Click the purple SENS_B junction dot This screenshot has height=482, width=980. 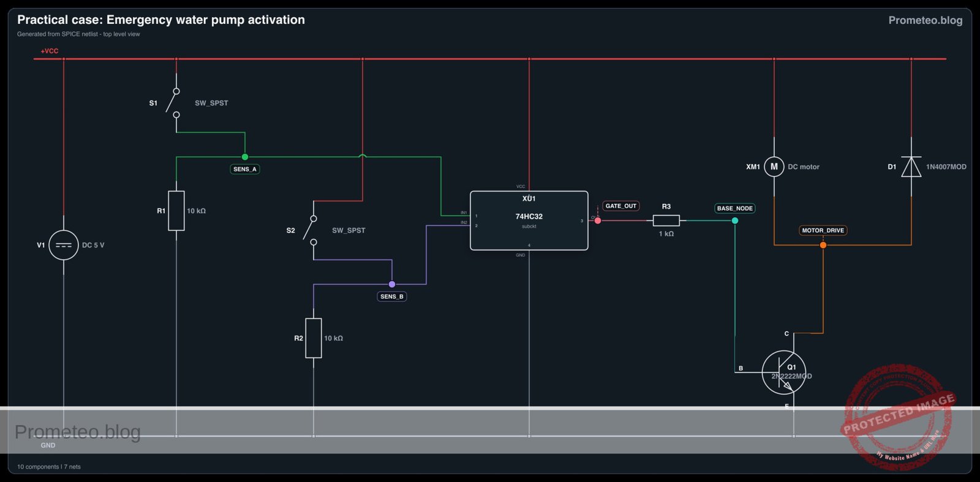pos(392,284)
